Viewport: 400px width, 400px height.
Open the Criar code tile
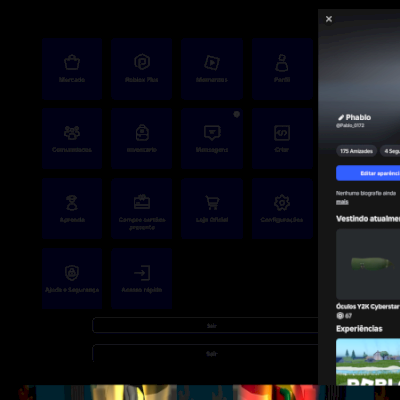tap(282, 138)
